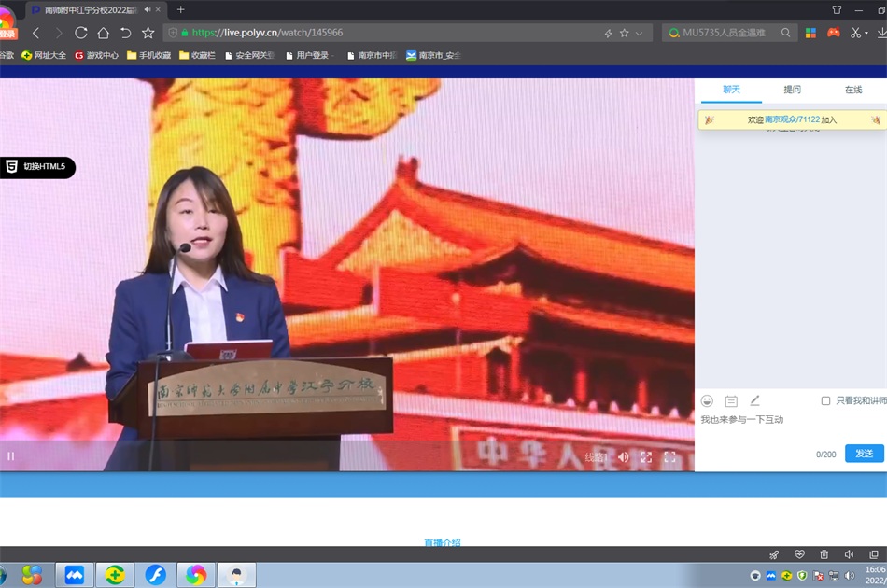Open a new tab with plus button
The image size is (887, 588).
coord(180,9)
